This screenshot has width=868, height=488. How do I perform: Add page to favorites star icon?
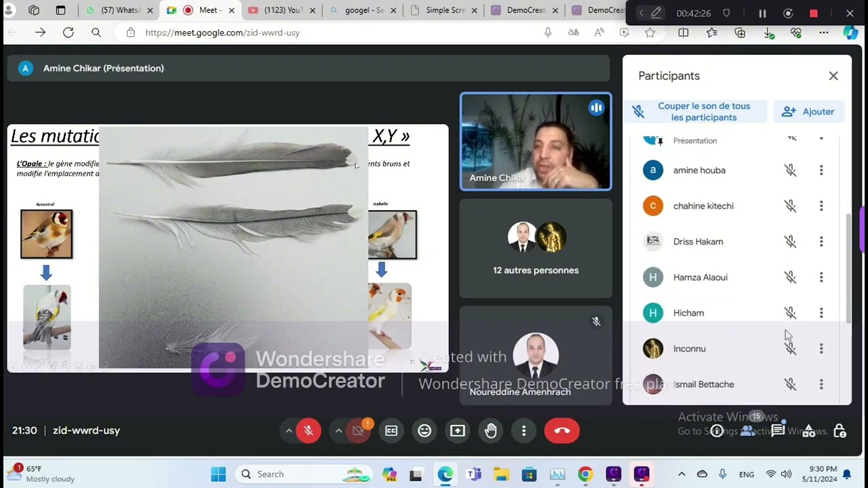coord(650,33)
